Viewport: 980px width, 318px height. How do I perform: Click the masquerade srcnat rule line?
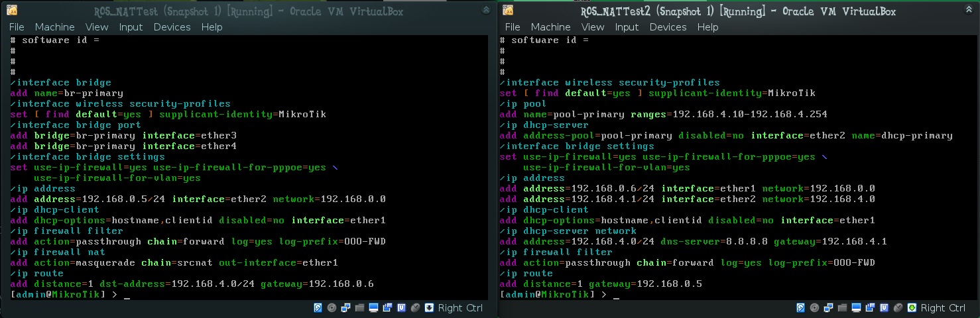coord(174,263)
